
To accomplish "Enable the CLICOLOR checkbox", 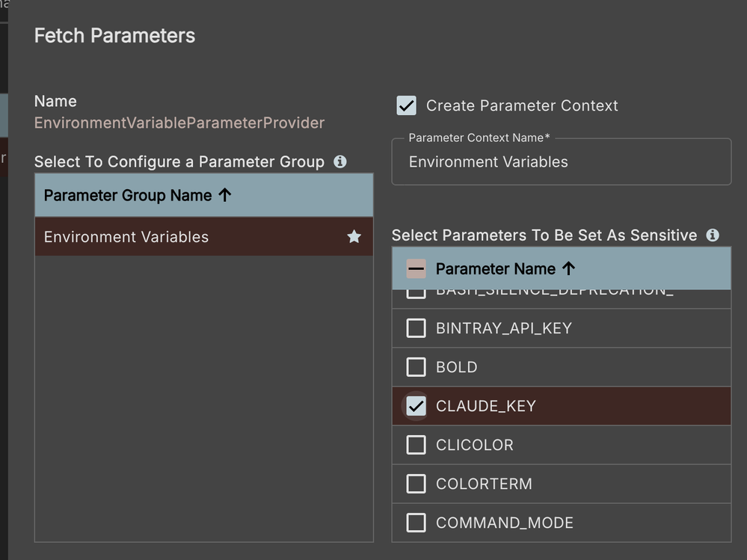I will (416, 445).
